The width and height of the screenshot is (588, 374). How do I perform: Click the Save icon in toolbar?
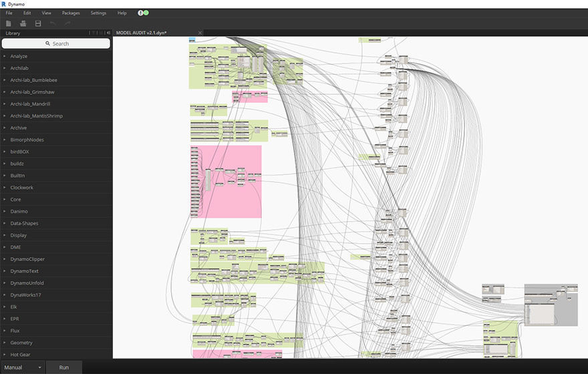coord(38,23)
